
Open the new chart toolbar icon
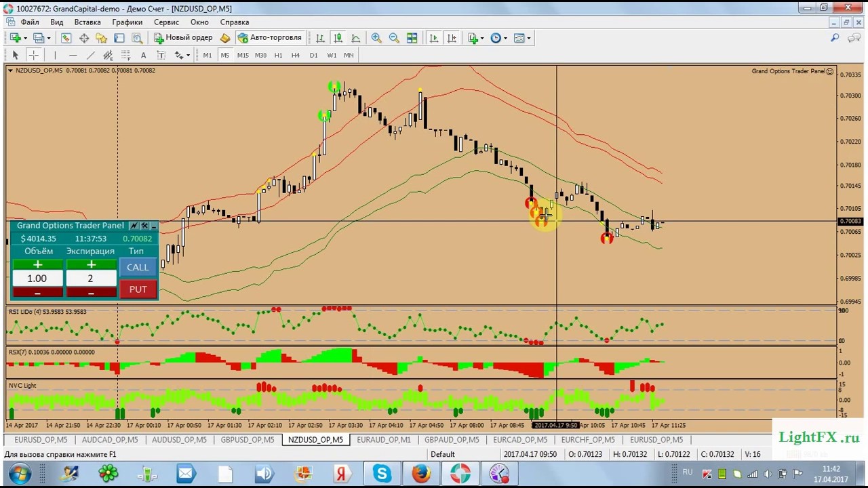click(15, 38)
